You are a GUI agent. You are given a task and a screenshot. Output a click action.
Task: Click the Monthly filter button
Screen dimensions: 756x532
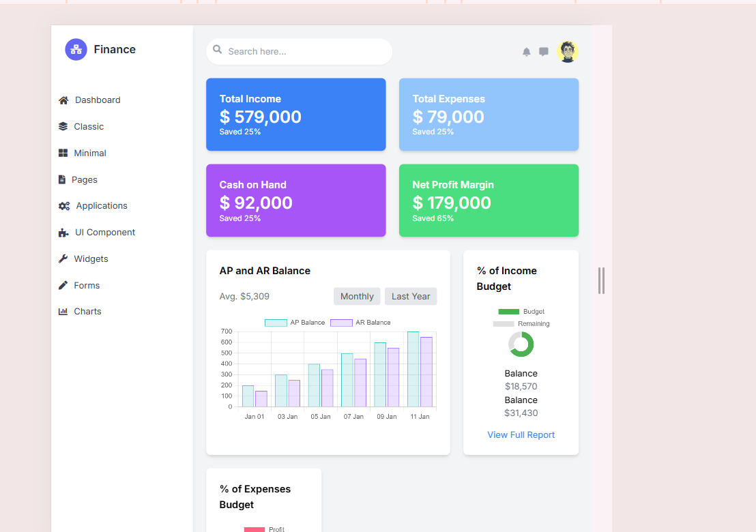click(357, 297)
